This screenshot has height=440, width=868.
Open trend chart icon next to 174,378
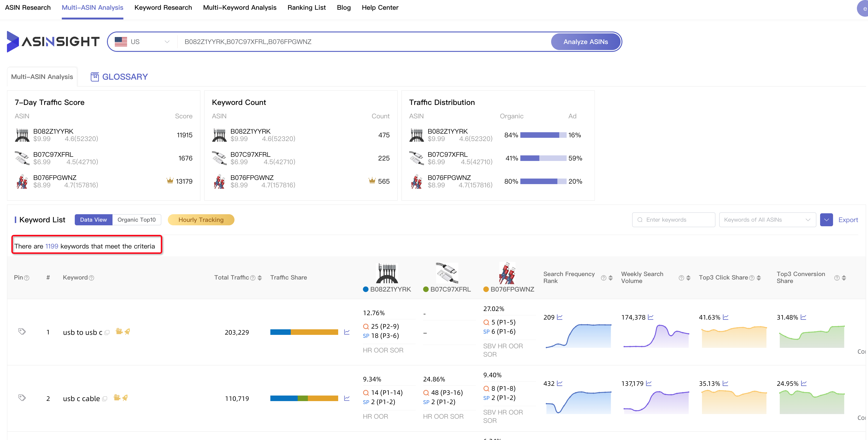651,317
